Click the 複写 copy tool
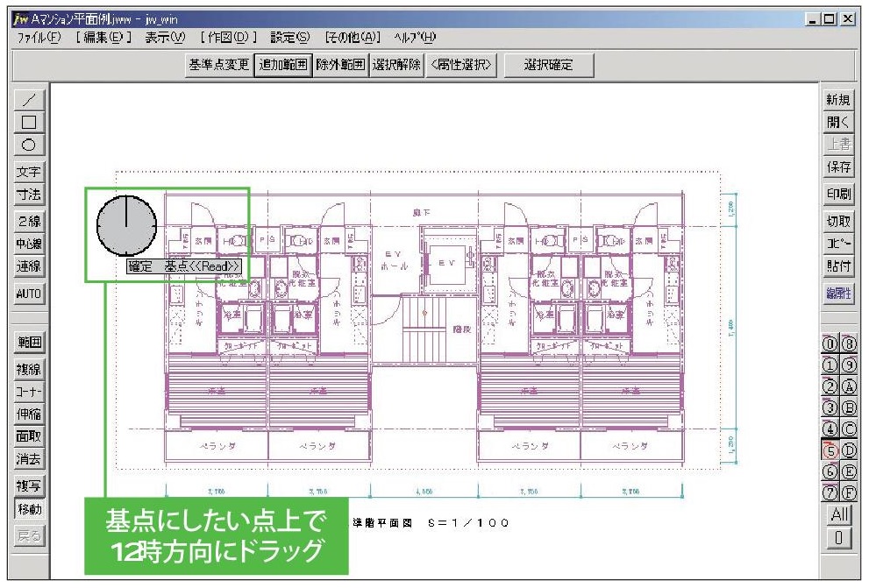869x588 pixels. click(29, 485)
